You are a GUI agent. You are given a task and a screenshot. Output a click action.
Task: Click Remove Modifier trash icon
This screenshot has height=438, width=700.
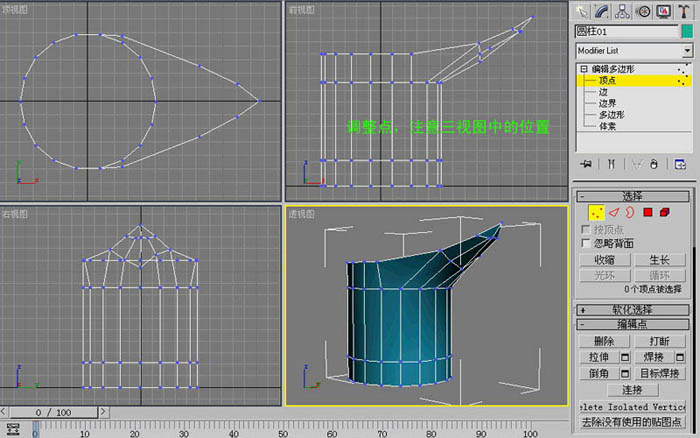(654, 164)
